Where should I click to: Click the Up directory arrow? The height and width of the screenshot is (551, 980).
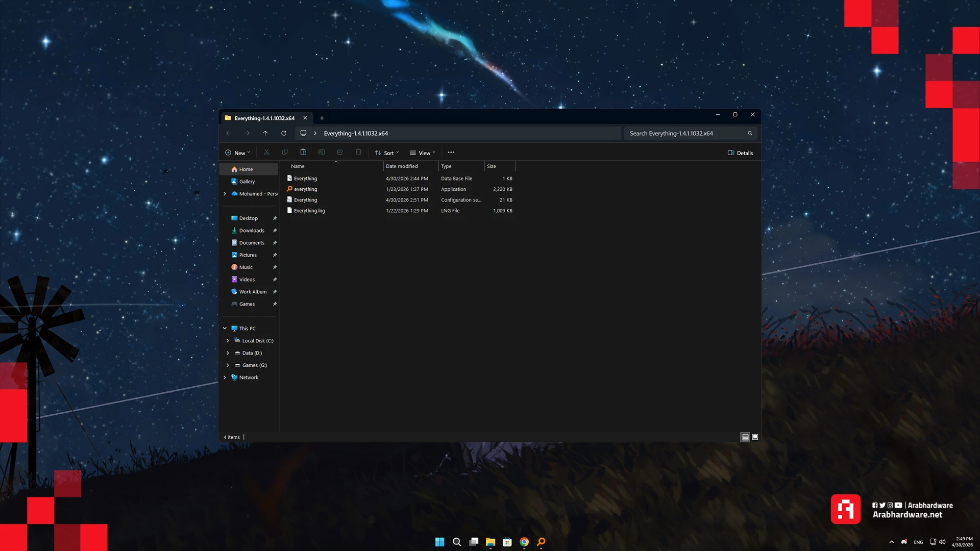pyautogui.click(x=265, y=133)
